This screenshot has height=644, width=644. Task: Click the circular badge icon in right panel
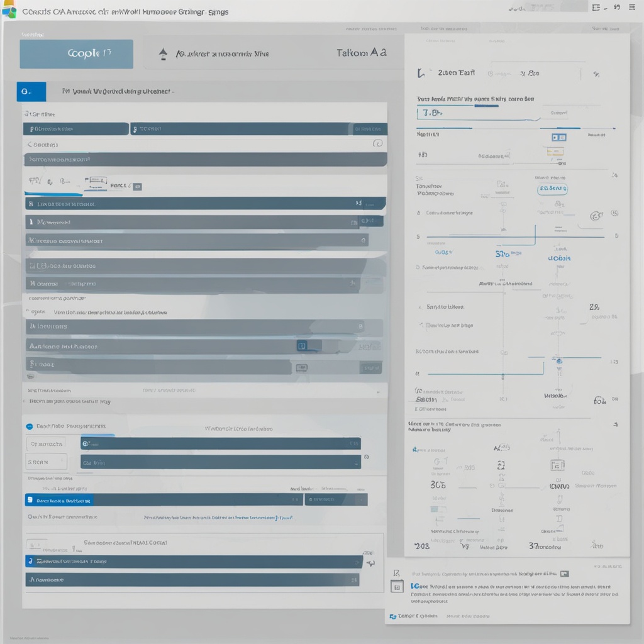pos(595,216)
